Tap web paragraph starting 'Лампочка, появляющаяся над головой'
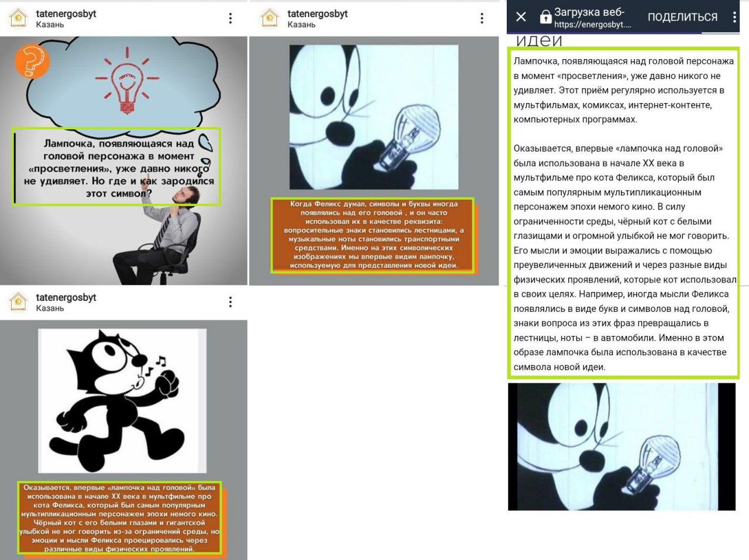The height and width of the screenshot is (560, 749). pos(623,90)
